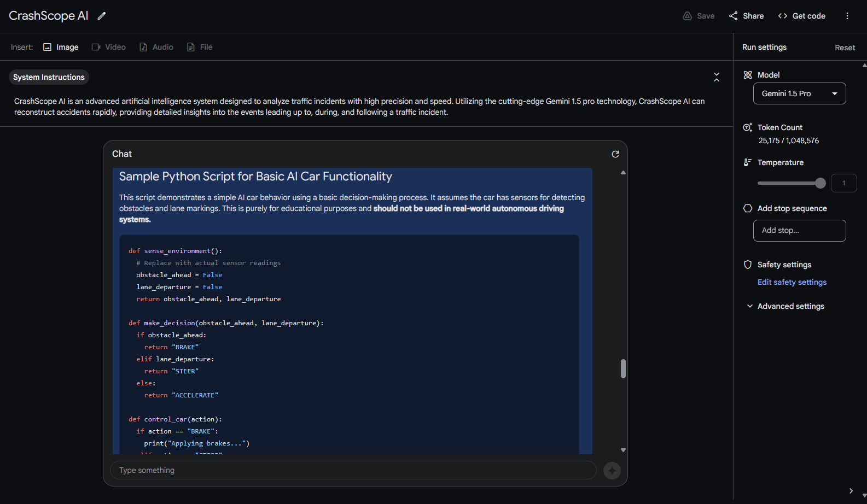Click the sparkle send button
The width and height of the screenshot is (867, 504).
pos(612,470)
